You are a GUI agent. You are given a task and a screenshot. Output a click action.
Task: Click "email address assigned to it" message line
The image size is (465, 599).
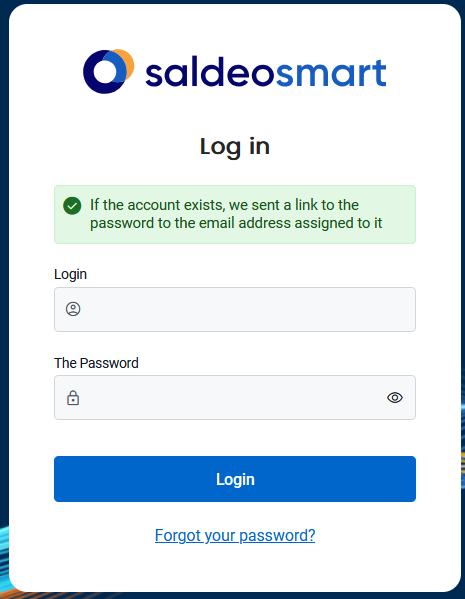coord(290,223)
